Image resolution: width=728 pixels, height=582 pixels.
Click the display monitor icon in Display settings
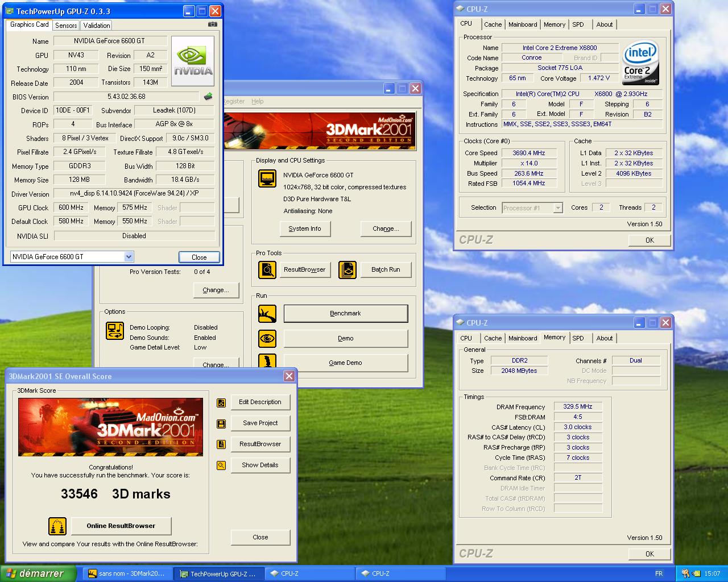267,178
